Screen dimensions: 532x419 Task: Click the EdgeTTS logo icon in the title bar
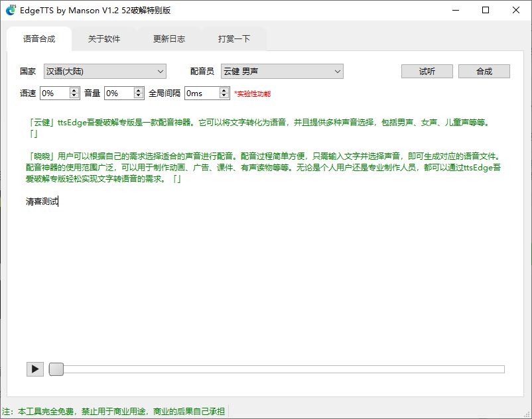click(11, 10)
